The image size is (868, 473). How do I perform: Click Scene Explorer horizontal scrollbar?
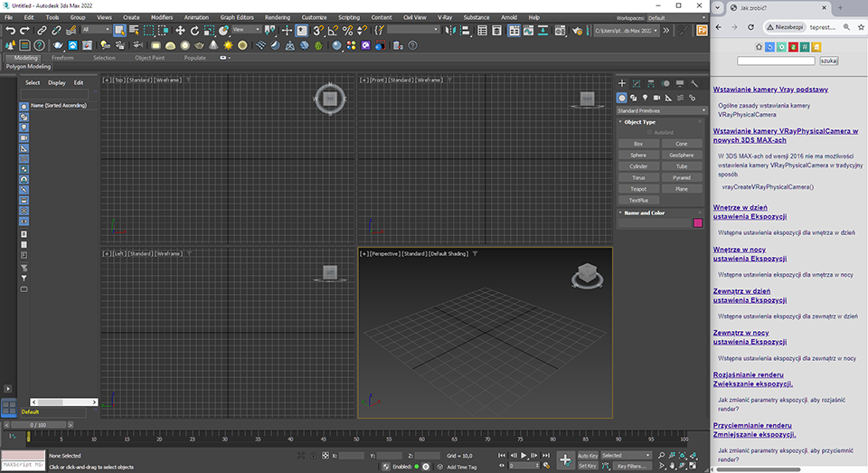click(x=63, y=402)
